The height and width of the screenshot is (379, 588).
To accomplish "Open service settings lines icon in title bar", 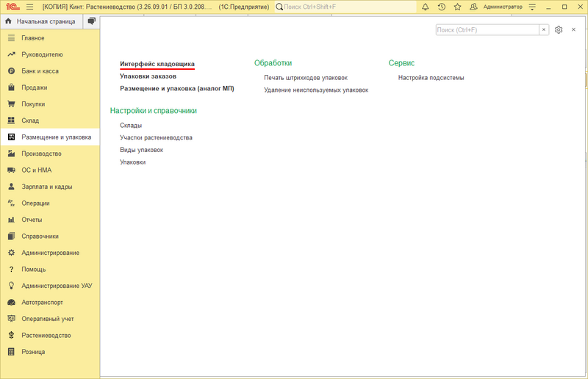I will pos(532,7).
